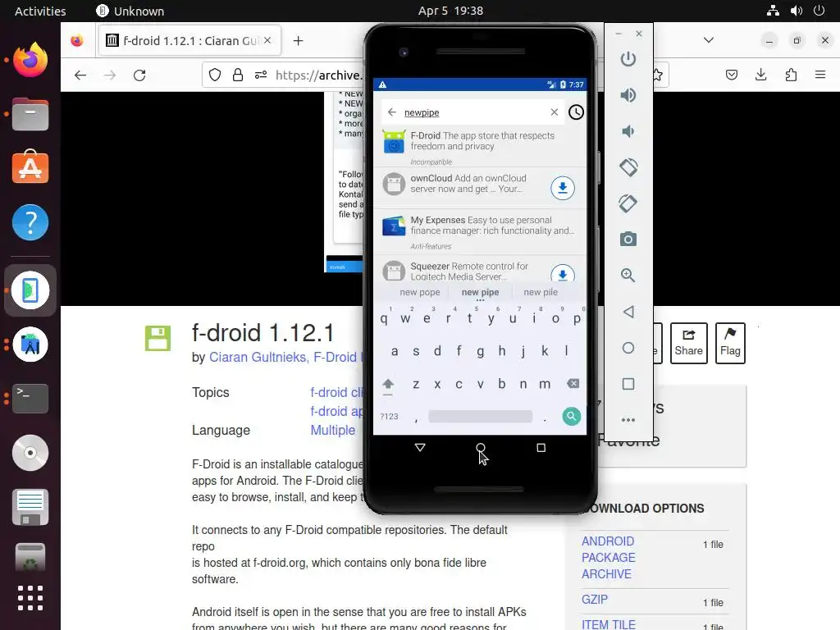
Task: Take an emulator screenshot with the camera icon
Action: pos(628,239)
